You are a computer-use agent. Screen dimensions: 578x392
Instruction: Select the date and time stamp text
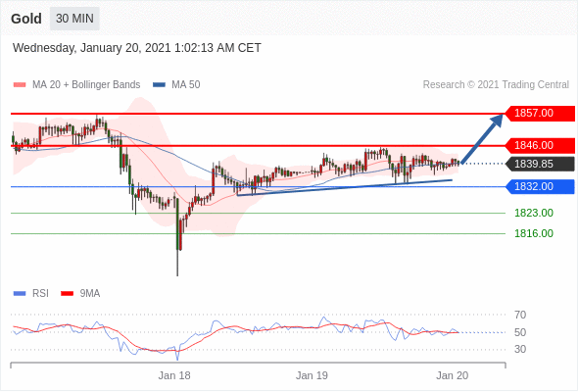[137, 48]
